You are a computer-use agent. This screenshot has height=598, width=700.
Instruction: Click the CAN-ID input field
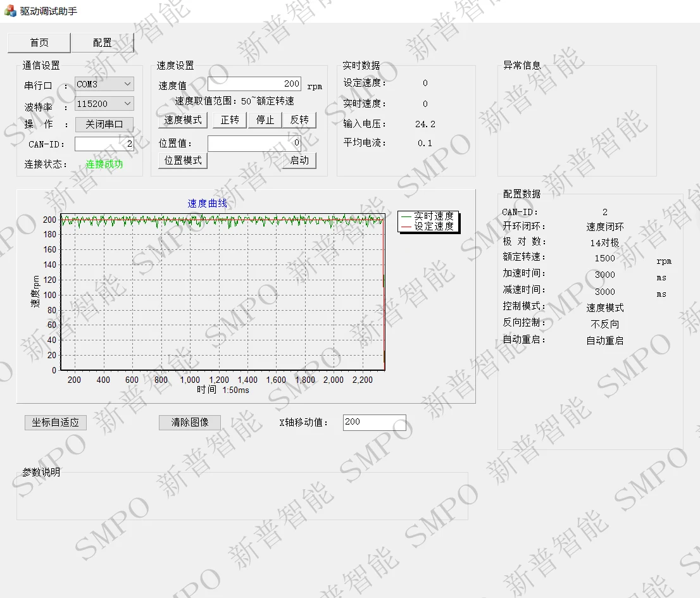coord(104,144)
